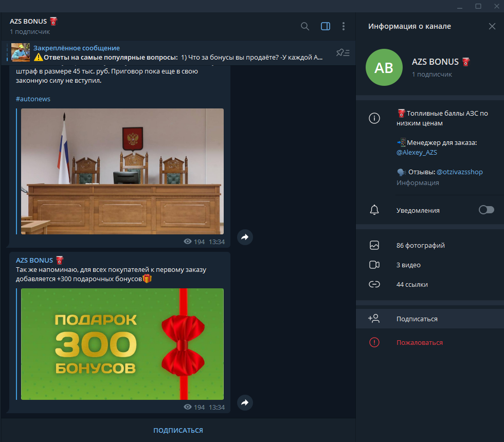The image size is (504, 442).
Task: Click the info circle icon
Action: coord(374,118)
